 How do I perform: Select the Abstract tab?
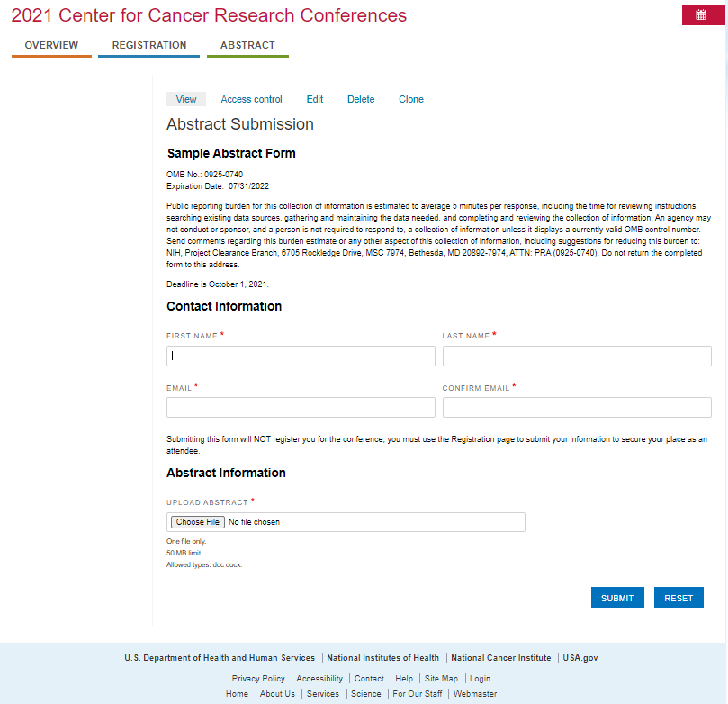247,46
